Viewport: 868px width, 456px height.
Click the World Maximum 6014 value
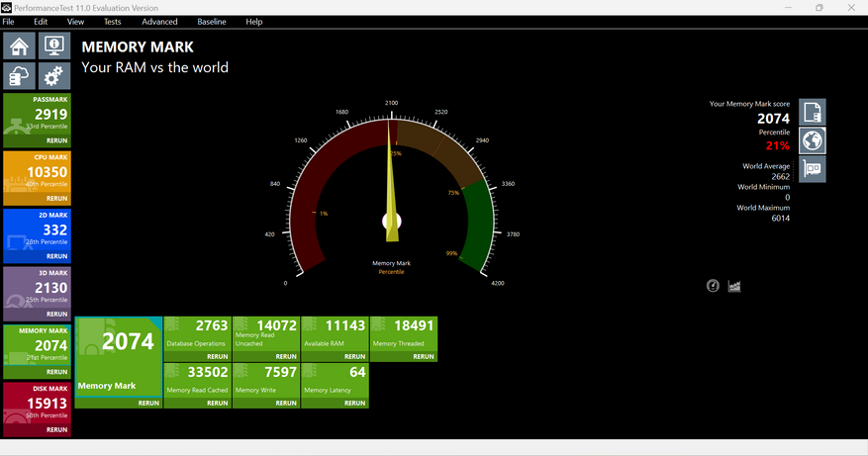(781, 218)
